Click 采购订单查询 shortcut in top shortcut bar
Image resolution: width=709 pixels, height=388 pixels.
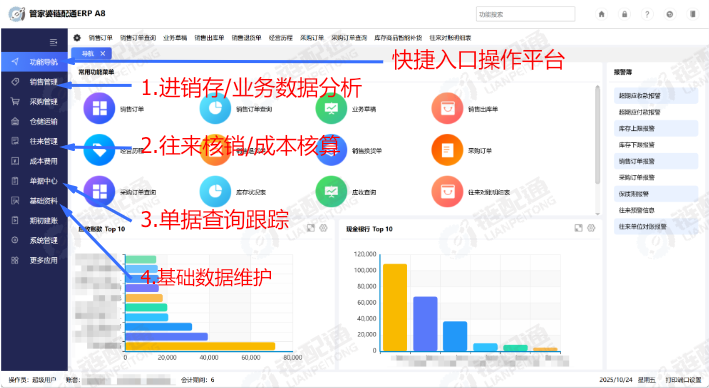(x=349, y=38)
